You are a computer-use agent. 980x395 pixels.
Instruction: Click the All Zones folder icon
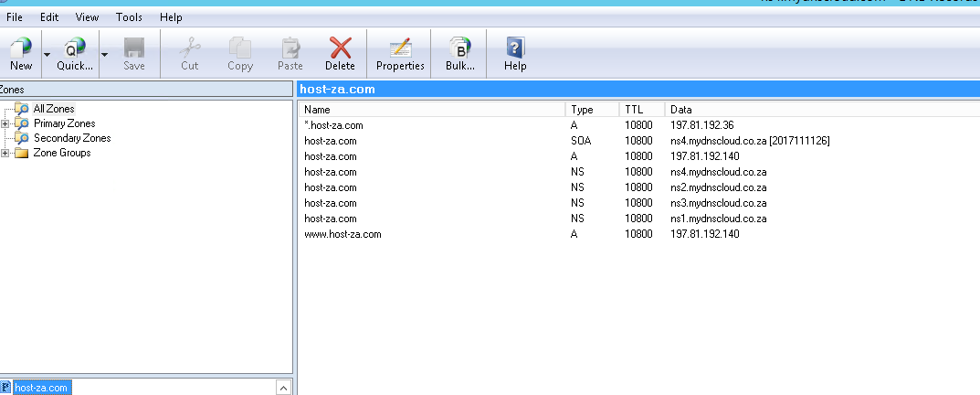[21, 108]
